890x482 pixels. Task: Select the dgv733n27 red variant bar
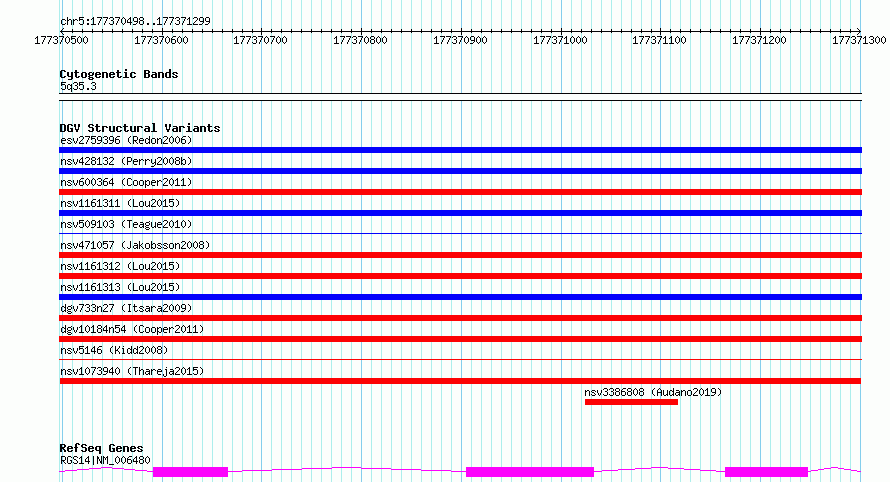460,318
